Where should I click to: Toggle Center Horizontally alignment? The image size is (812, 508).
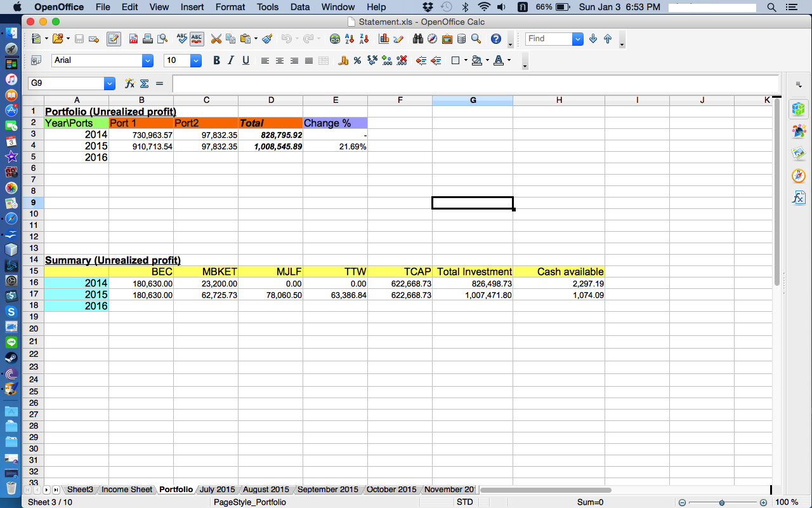point(279,60)
